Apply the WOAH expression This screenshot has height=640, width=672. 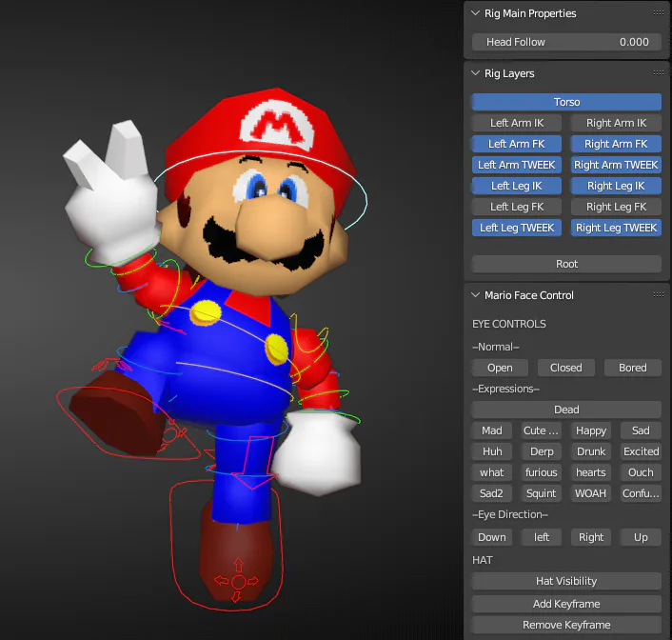(x=591, y=493)
